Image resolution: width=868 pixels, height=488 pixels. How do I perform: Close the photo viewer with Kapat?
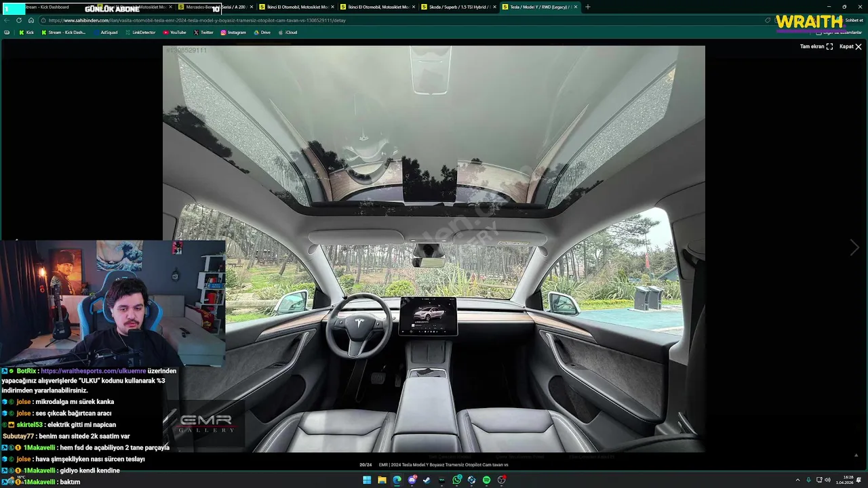tap(850, 47)
